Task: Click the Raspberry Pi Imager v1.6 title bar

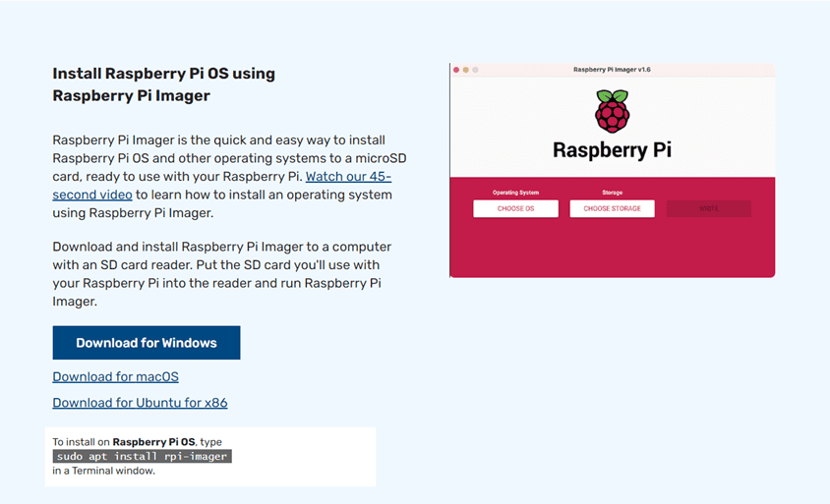Action: [612, 70]
